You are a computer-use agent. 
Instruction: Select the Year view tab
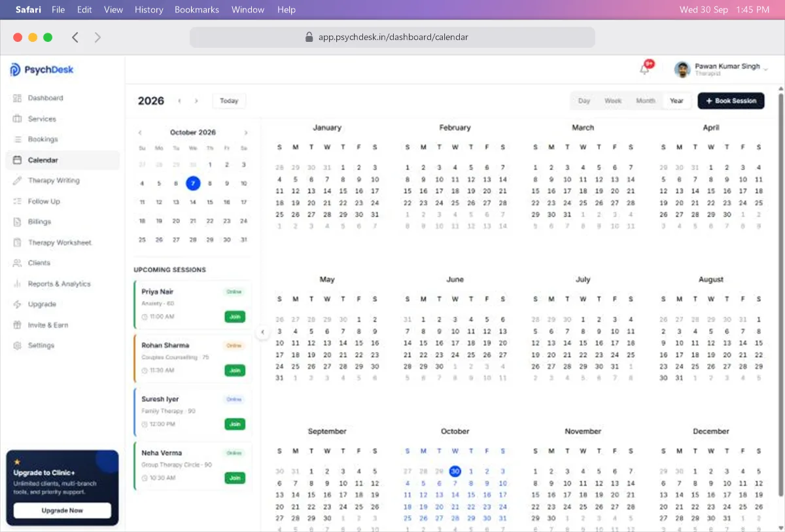[677, 101]
